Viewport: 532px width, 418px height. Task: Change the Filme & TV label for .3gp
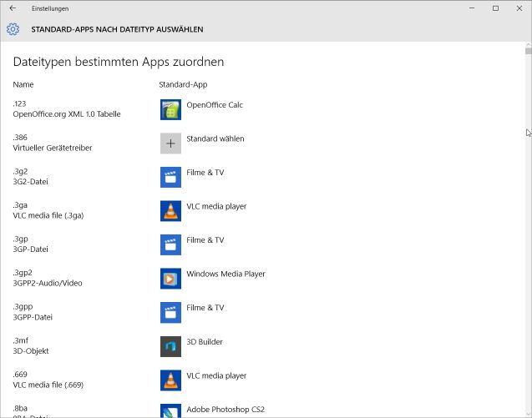coord(205,240)
